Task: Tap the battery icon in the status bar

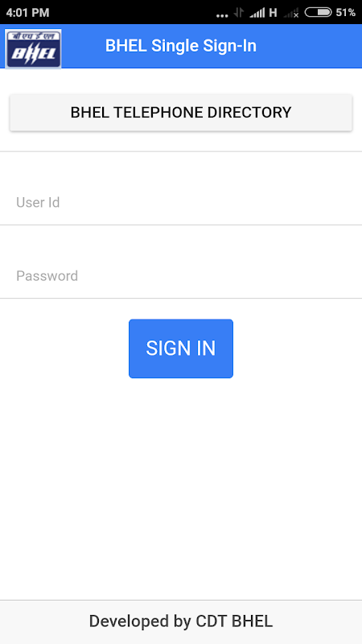Action: click(318, 12)
